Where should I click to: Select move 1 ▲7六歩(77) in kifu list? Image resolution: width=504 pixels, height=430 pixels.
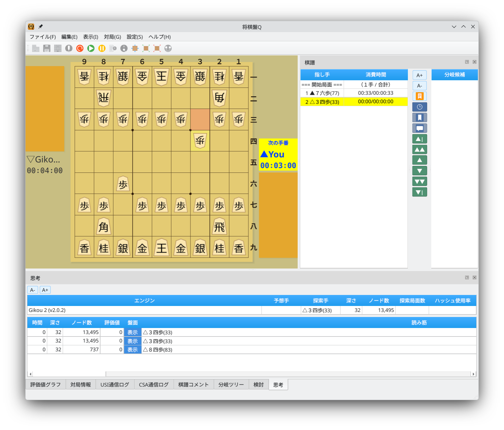click(x=322, y=93)
